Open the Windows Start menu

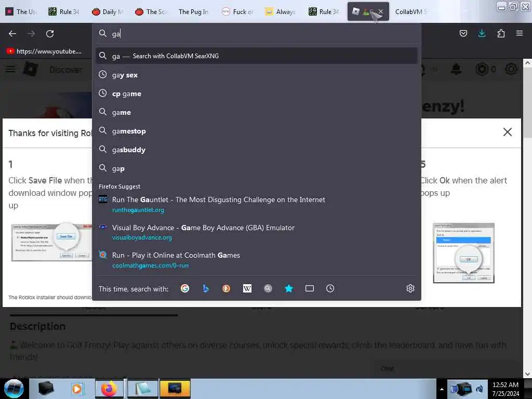[14, 389]
